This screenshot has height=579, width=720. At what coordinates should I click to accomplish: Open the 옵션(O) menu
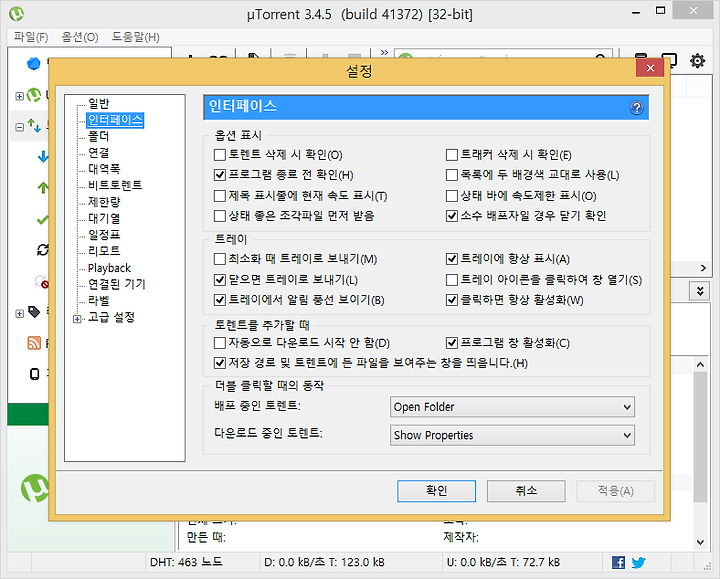click(x=80, y=37)
